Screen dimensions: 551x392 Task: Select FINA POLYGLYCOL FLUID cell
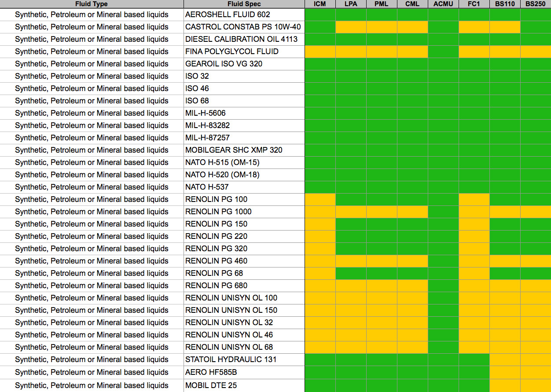(x=244, y=51)
